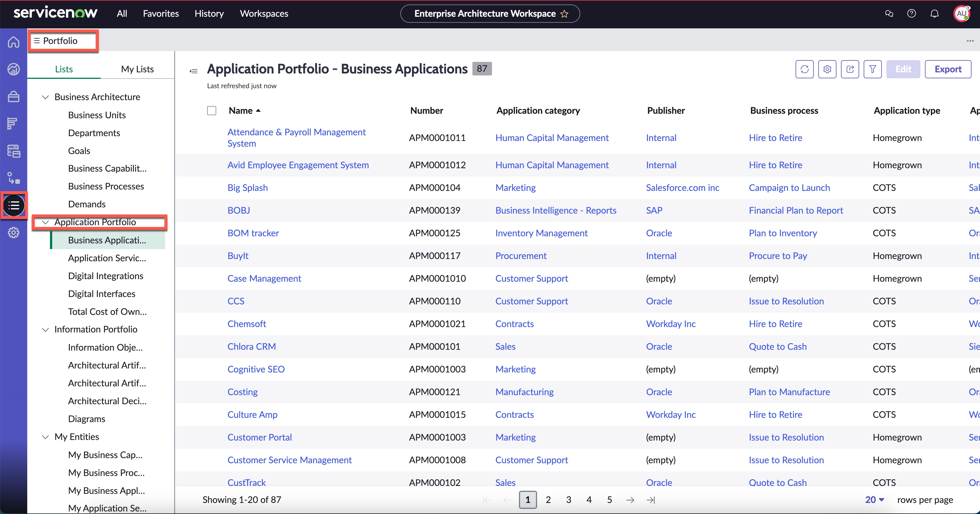Open the Big Splash record link
980x514 pixels.
pyautogui.click(x=248, y=188)
